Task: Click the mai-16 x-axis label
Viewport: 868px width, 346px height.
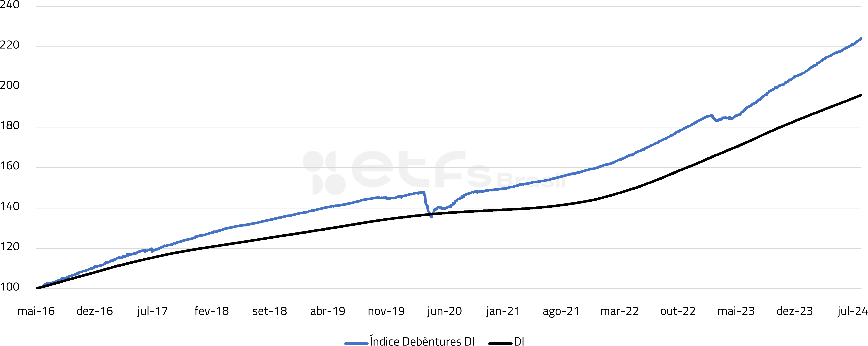Action: click(x=36, y=311)
